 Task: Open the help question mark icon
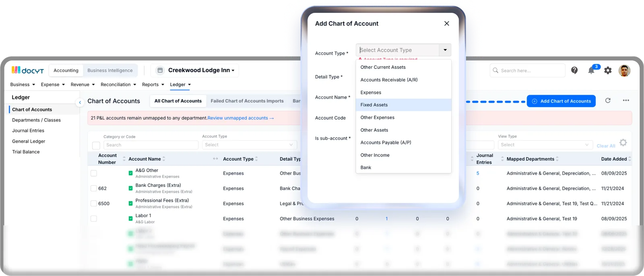574,71
